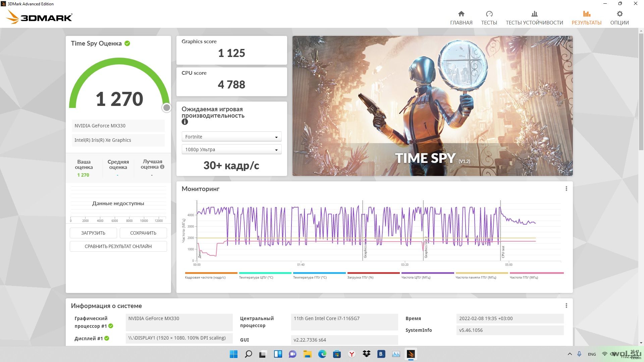The height and width of the screenshot is (362, 644).
Task: Toggle Частота памяти ГПУ legend series
Action: (482, 276)
